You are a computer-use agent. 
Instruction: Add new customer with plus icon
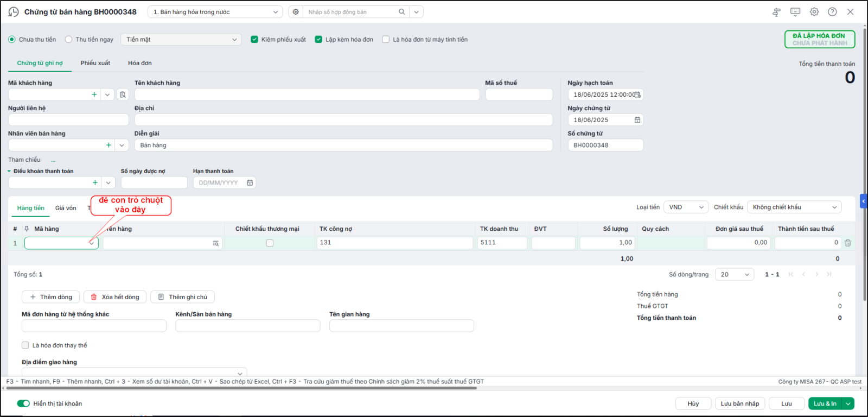pyautogui.click(x=94, y=94)
